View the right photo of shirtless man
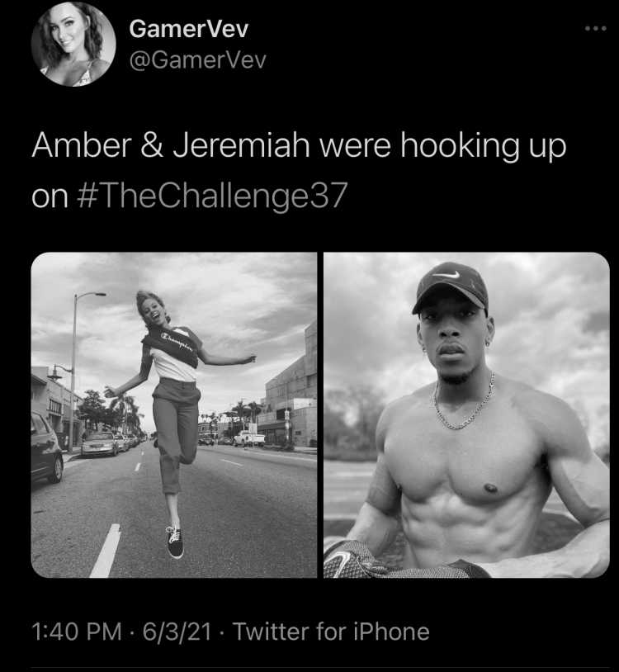 [466, 415]
